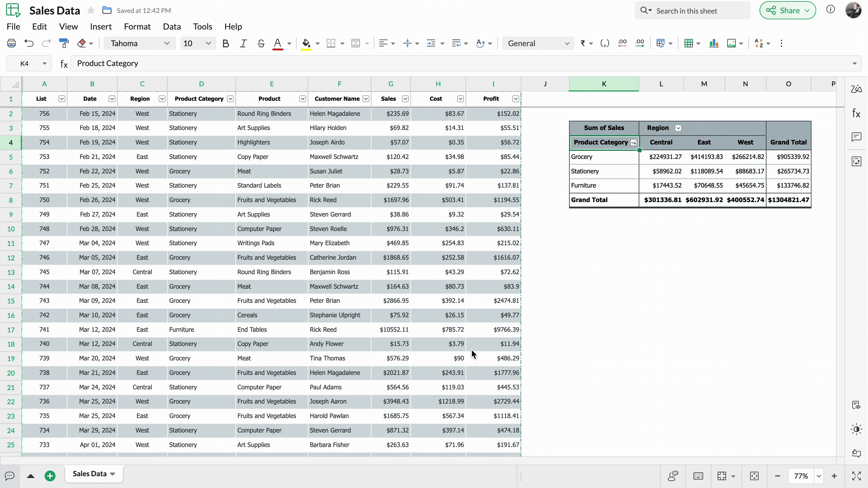Click the Strikethrough formatting icon

(x=260, y=43)
